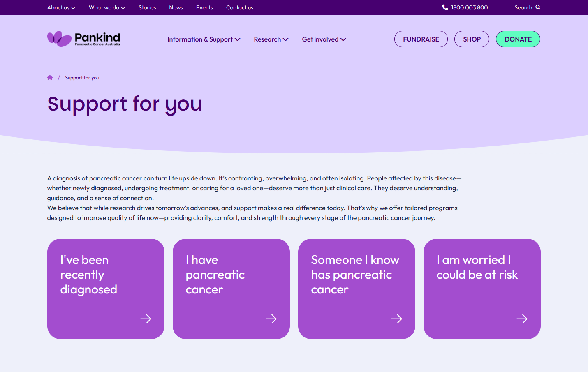Expand the What we do menu
The height and width of the screenshot is (372, 588).
click(107, 7)
